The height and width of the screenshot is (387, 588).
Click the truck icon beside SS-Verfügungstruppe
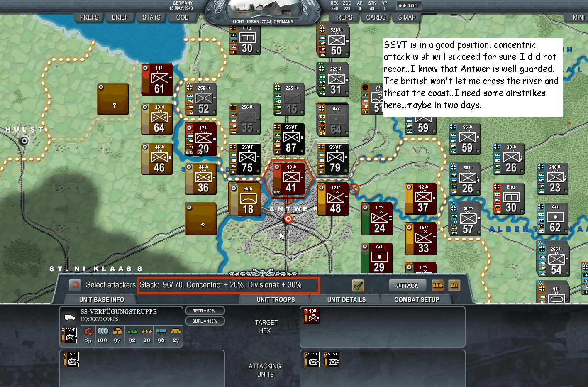pos(70,318)
